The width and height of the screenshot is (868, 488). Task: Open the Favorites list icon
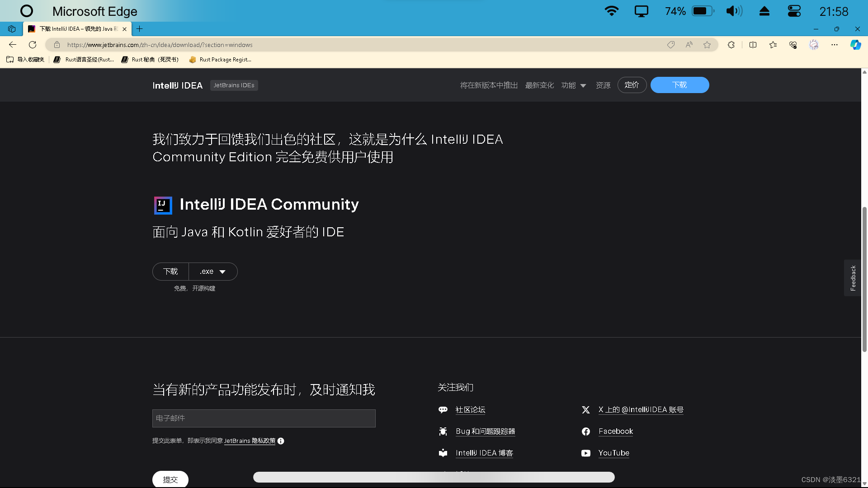[773, 45]
